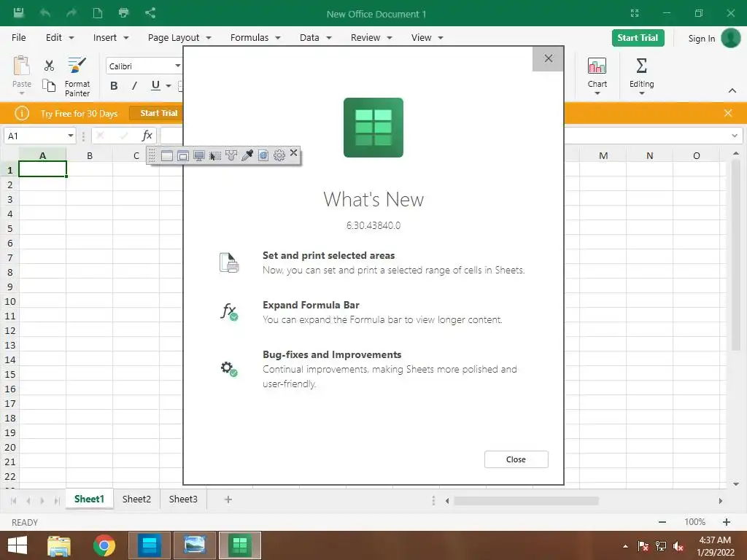Click the info icon on orange banner
The width and height of the screenshot is (747, 560).
pyautogui.click(x=22, y=113)
